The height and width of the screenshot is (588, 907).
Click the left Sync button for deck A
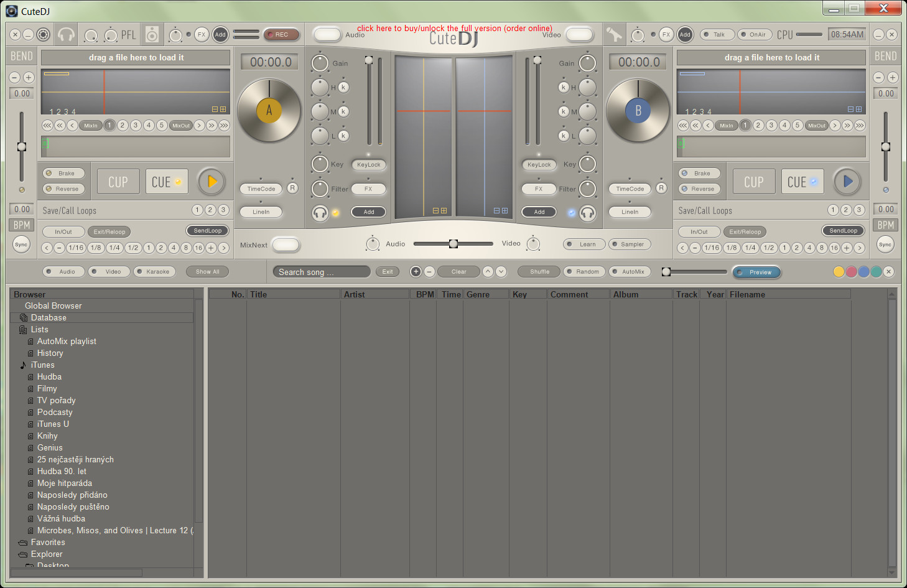point(21,245)
